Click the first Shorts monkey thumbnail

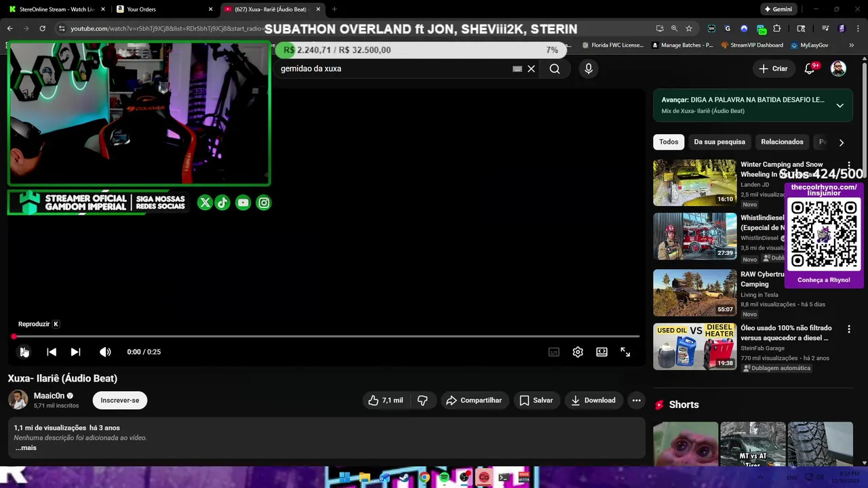[x=686, y=444]
